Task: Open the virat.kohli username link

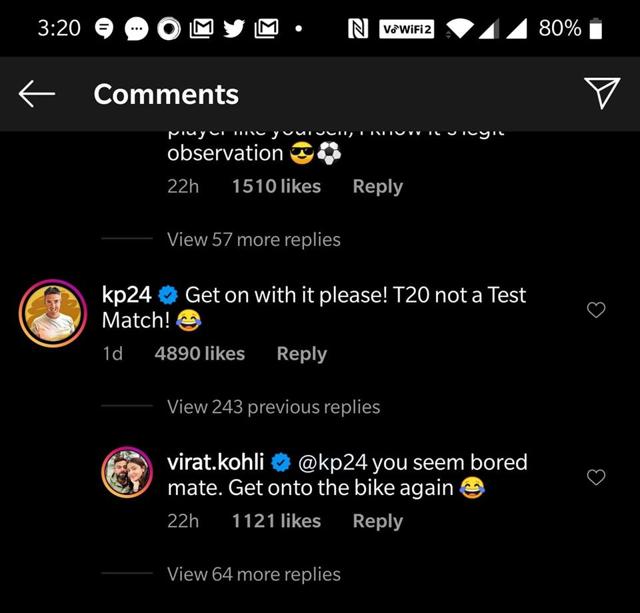Action: pos(216,462)
